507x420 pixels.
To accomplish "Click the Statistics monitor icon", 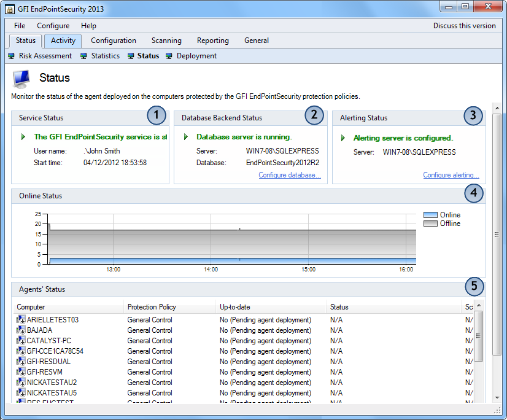I will tap(83, 56).
